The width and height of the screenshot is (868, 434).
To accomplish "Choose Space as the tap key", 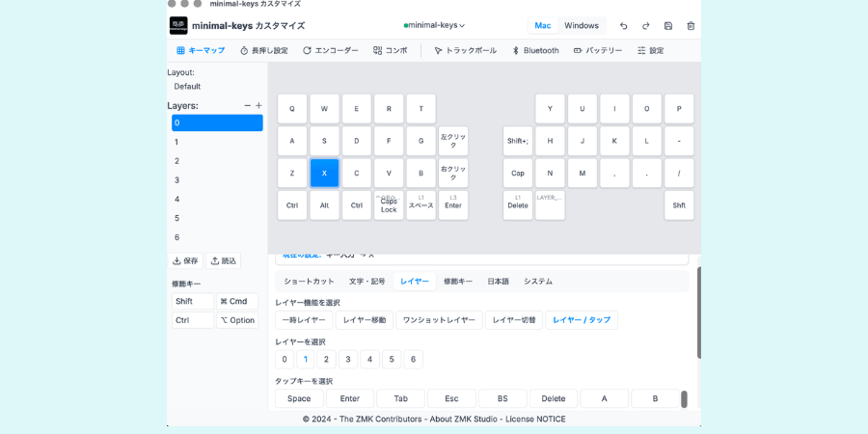I will tap(299, 398).
